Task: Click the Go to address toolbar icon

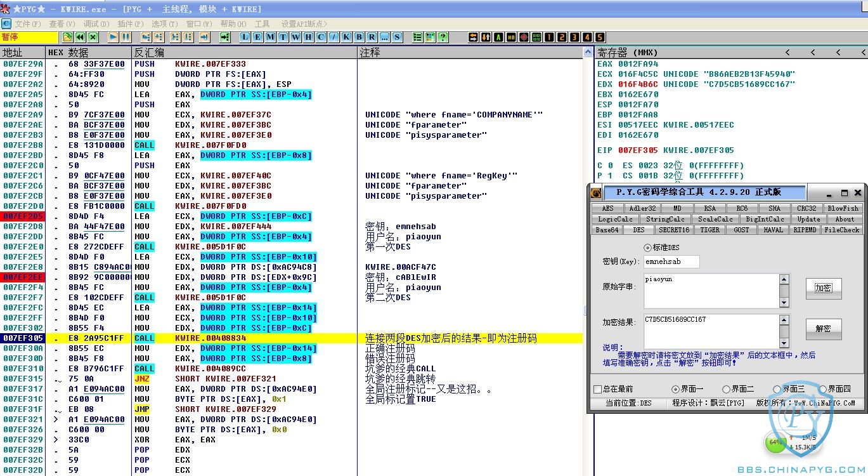Action: click(x=224, y=37)
